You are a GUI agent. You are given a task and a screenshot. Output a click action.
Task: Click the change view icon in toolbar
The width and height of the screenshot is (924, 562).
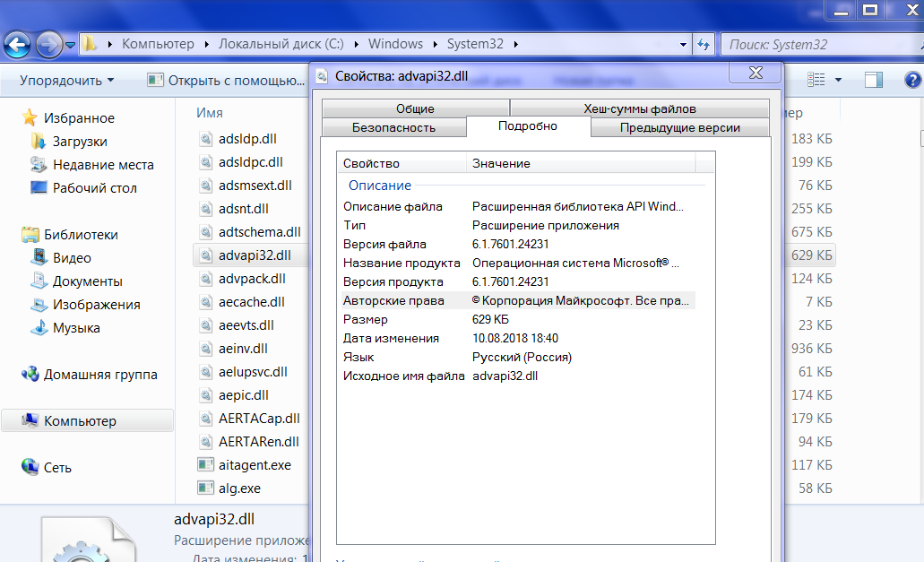816,80
